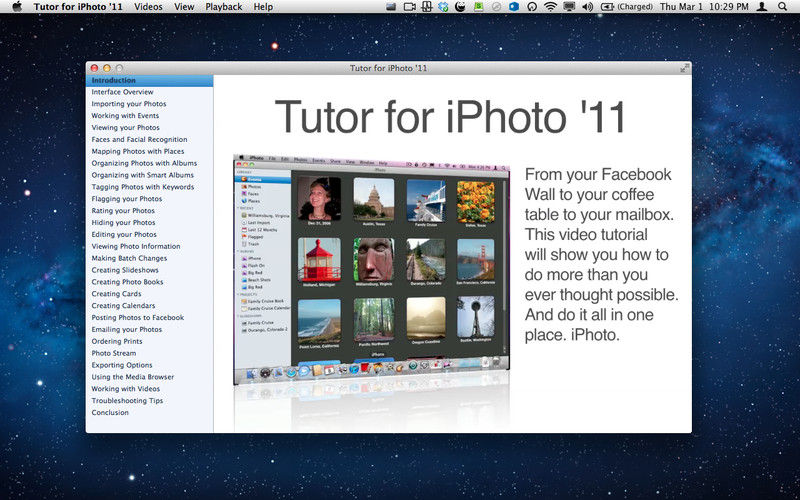Enter full screen via title bar arrows
This screenshot has width=800, height=500.
[x=684, y=68]
